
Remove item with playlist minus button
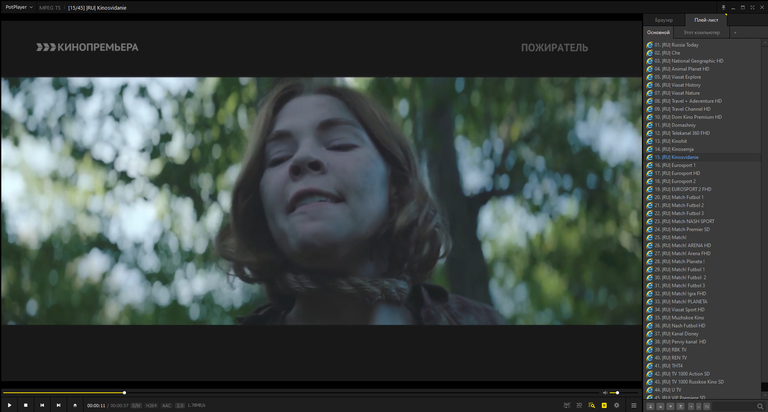click(698, 407)
